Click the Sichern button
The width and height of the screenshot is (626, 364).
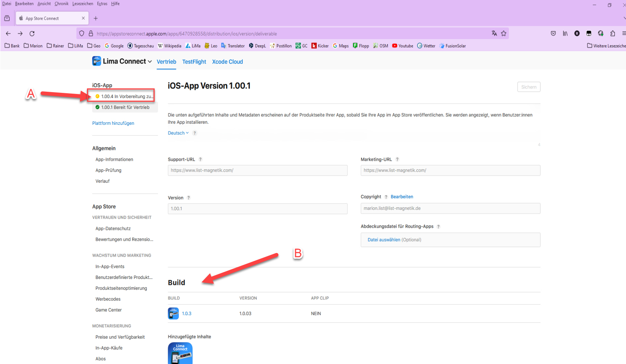(529, 87)
